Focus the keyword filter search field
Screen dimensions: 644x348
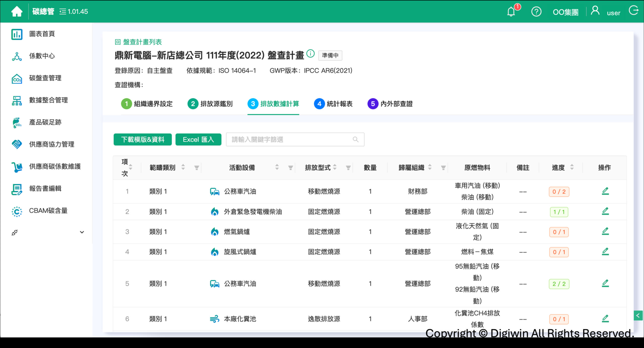295,139
